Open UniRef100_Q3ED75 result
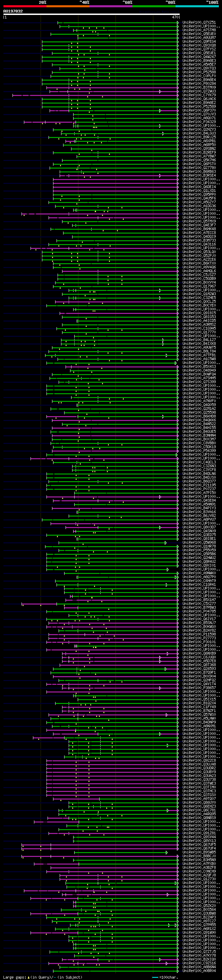The image size is (222, 980). point(199,535)
